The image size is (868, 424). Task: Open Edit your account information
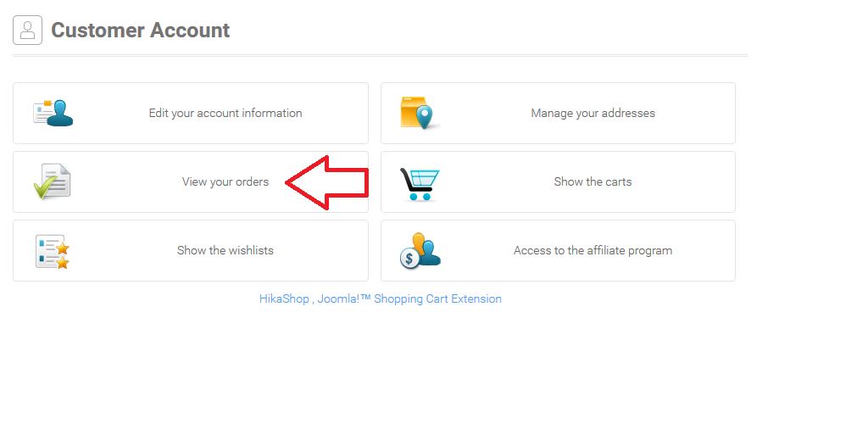tap(191, 113)
